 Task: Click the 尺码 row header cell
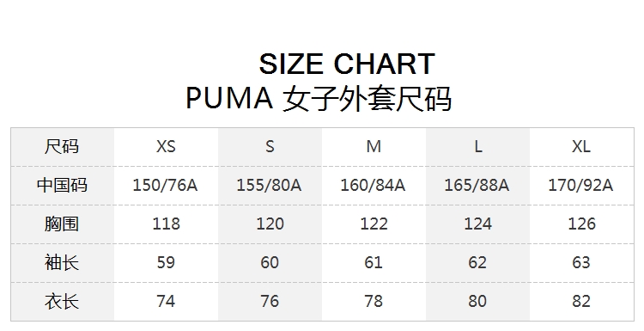62,147
